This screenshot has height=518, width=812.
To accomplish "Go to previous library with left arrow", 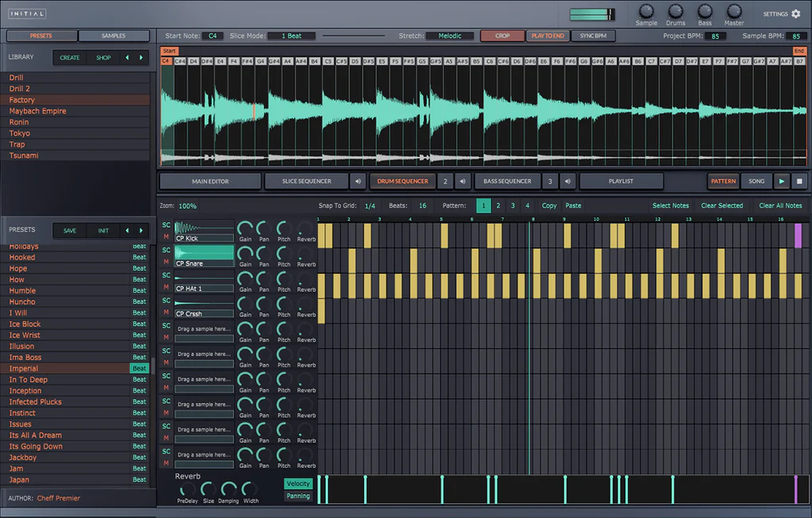I will point(127,57).
